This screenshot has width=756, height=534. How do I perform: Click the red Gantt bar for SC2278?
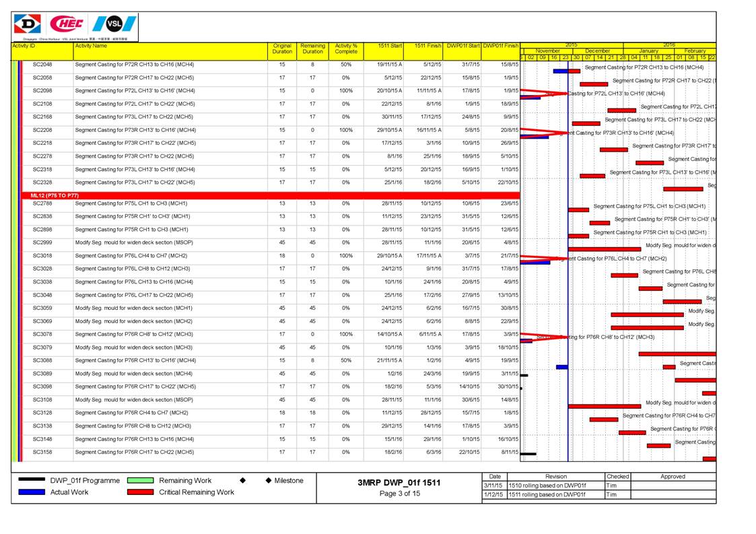(650, 163)
